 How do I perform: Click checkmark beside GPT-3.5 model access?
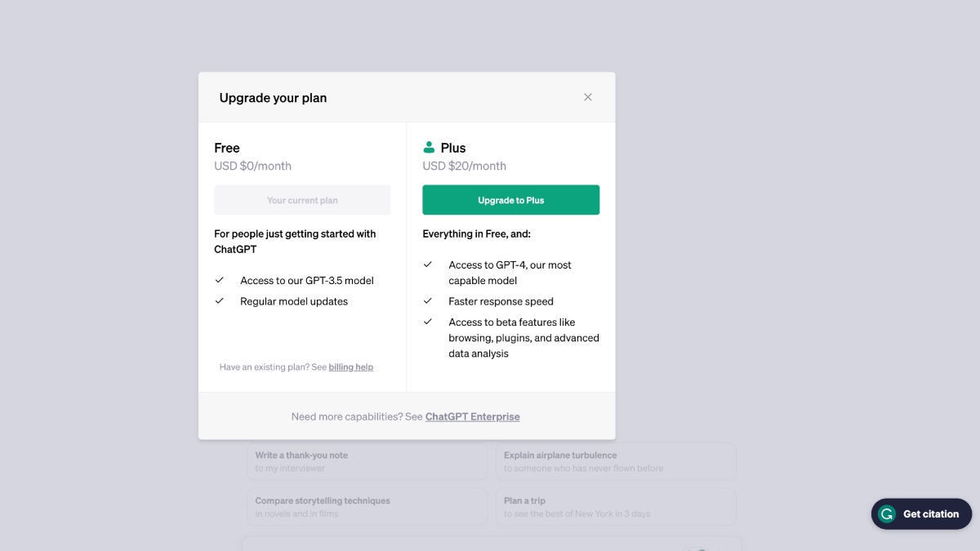[220, 280]
